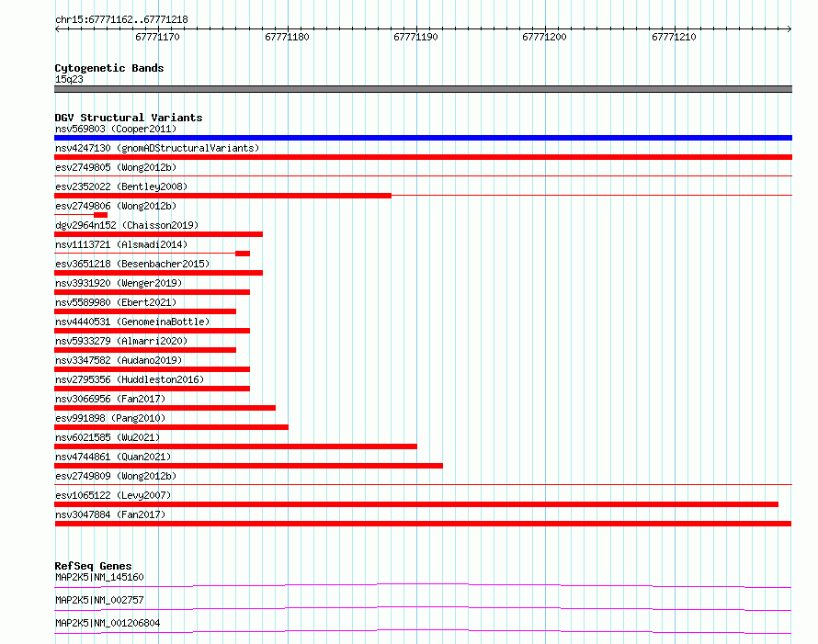
Task: Click the red esv1065122 Levy2007 variant bar
Action: pos(416,504)
